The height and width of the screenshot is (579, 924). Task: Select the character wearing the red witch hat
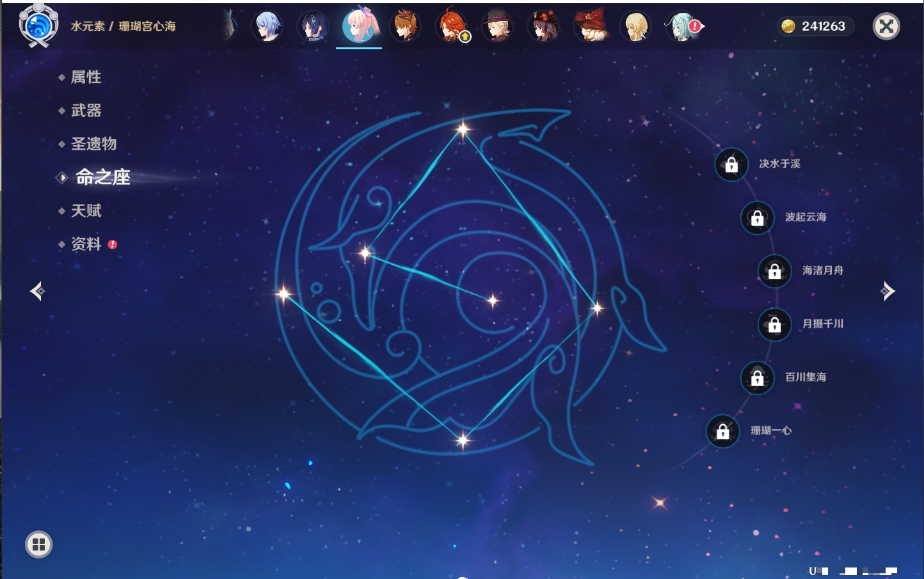pyautogui.click(x=590, y=26)
